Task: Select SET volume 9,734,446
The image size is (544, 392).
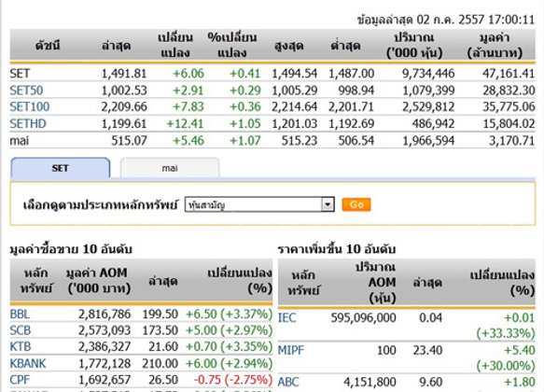Action: click(x=428, y=74)
